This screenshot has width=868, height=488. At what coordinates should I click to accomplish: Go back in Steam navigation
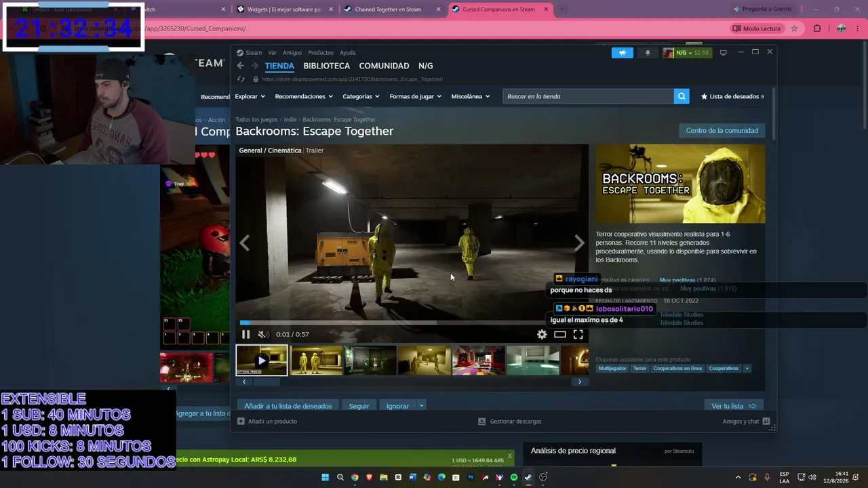[240, 66]
